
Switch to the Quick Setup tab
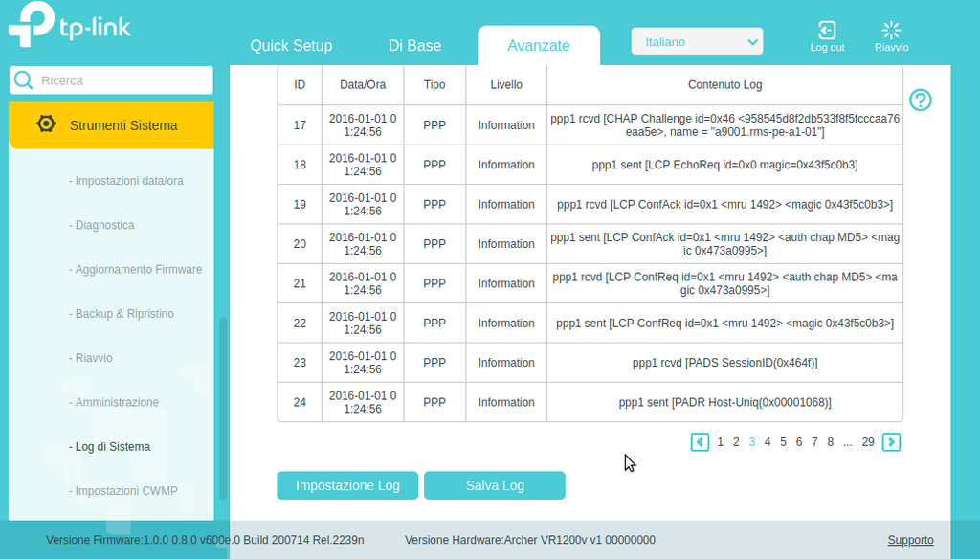(x=291, y=46)
